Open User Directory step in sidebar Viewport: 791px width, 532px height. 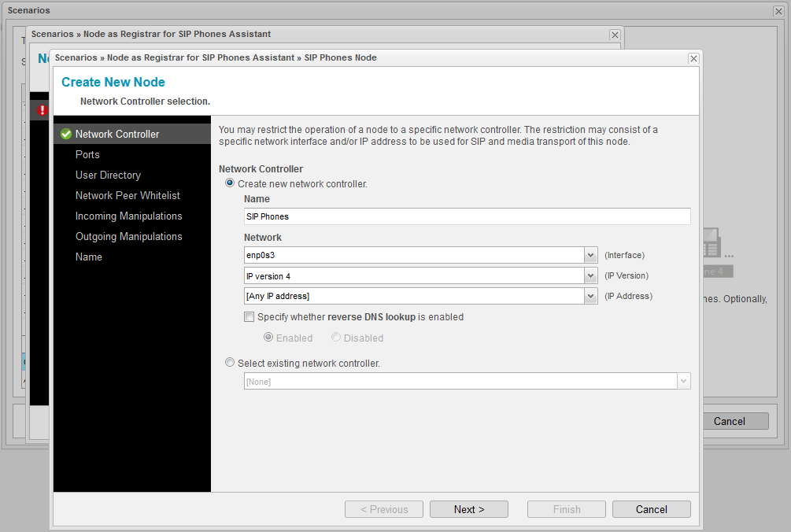[x=108, y=175]
